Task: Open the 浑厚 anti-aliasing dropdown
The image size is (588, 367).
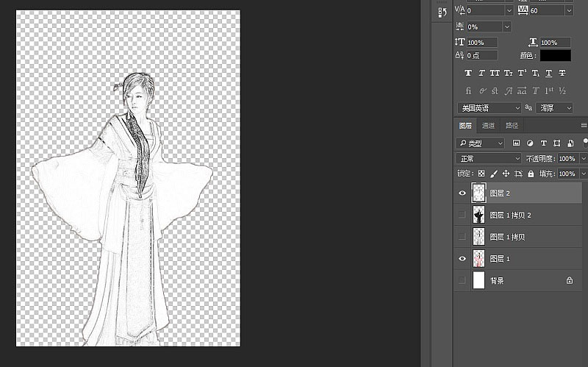Action: tap(555, 108)
